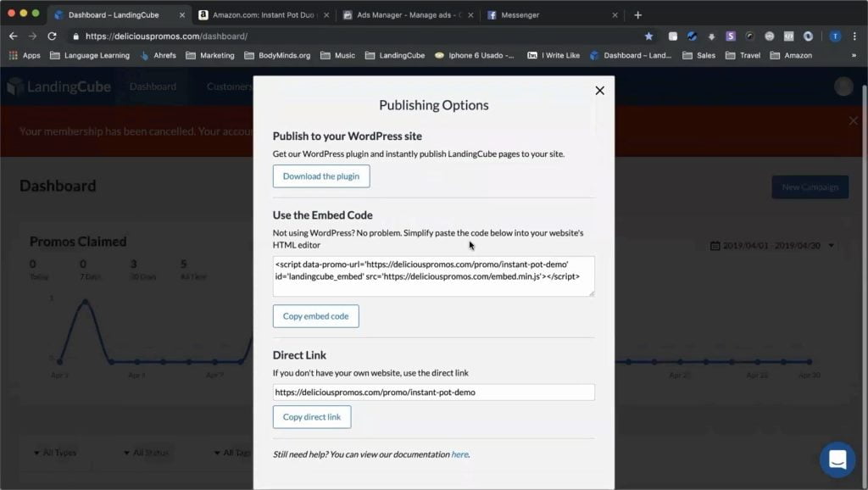Click inside the embed code text area
868x490 pixels.
[x=433, y=276]
